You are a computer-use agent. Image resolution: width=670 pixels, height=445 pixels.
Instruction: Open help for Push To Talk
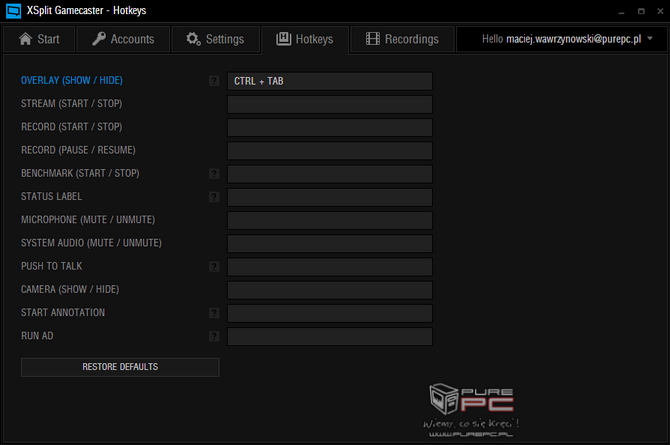pos(214,267)
